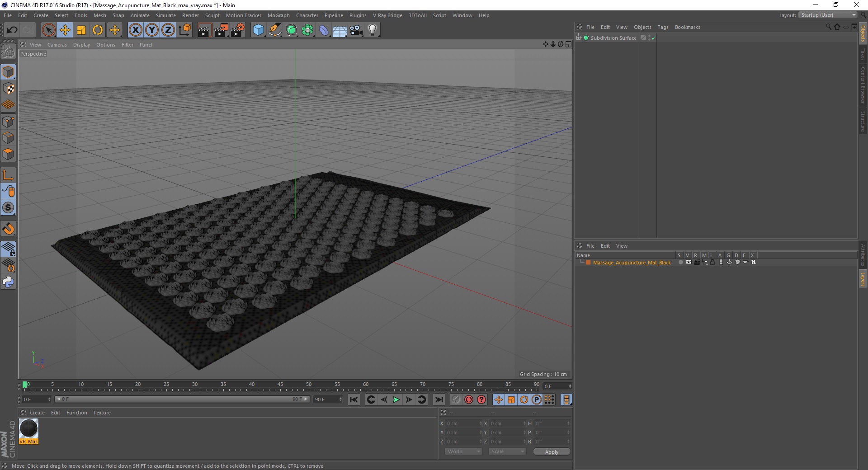The image size is (868, 470).
Task: Open the Objects menu in the Object Manager
Action: tap(642, 27)
